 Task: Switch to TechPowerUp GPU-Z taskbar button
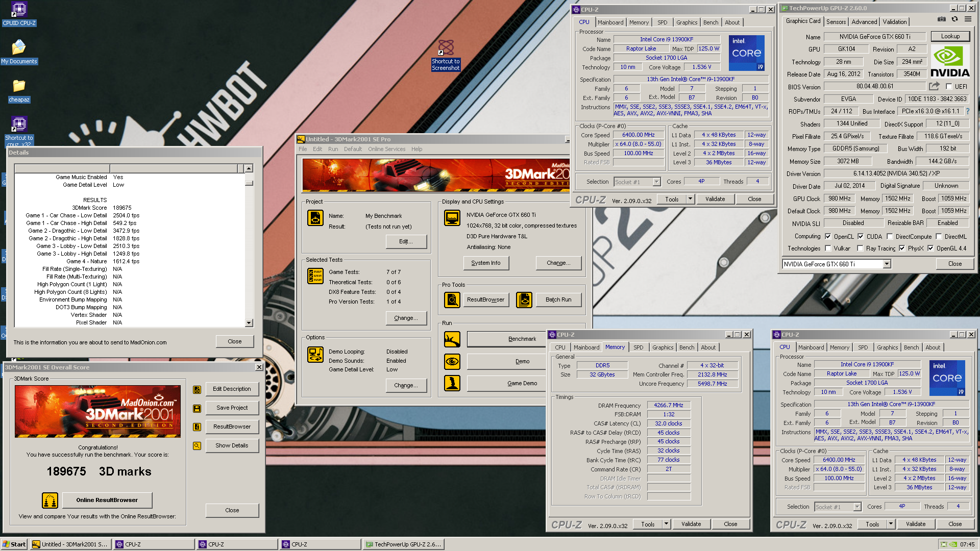[403, 544]
